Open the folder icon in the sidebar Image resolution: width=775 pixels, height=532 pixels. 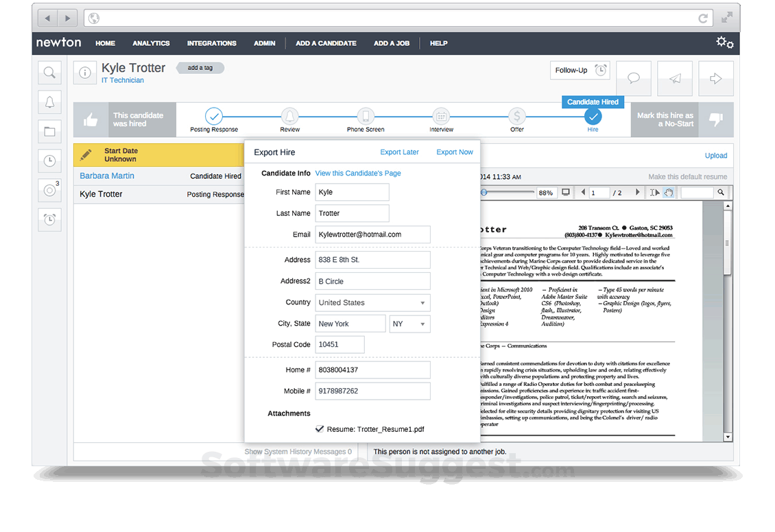click(49, 131)
